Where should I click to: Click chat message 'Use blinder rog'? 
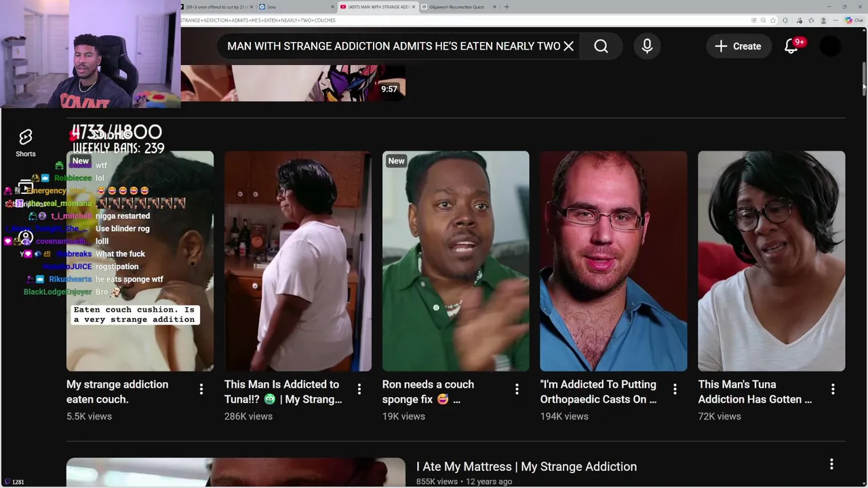tap(123, 228)
